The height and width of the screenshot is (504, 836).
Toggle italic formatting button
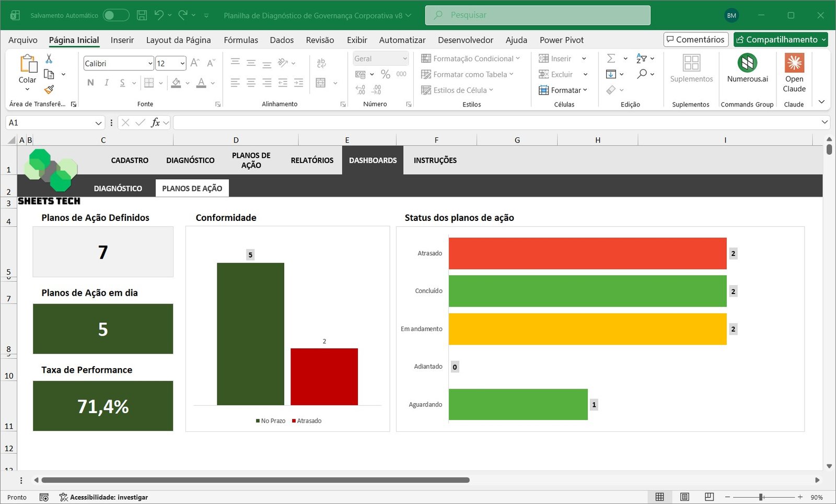[107, 83]
